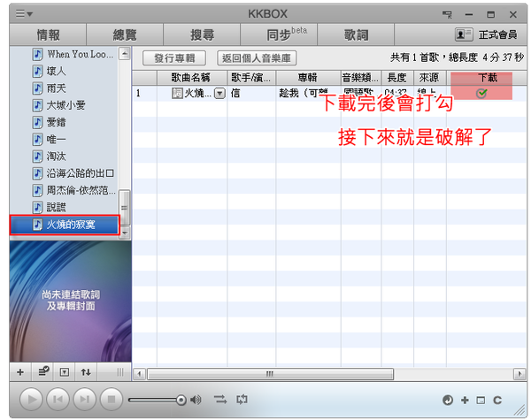Open the 同步 beta tab

(279, 34)
